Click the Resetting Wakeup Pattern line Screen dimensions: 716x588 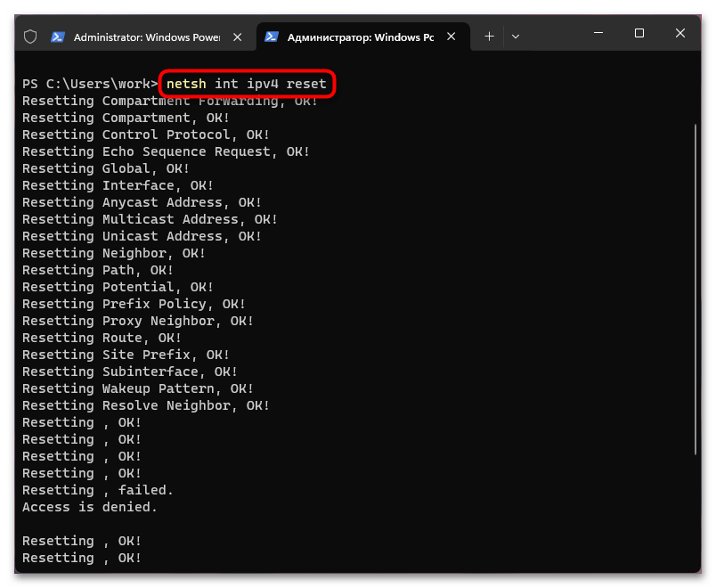tap(136, 388)
